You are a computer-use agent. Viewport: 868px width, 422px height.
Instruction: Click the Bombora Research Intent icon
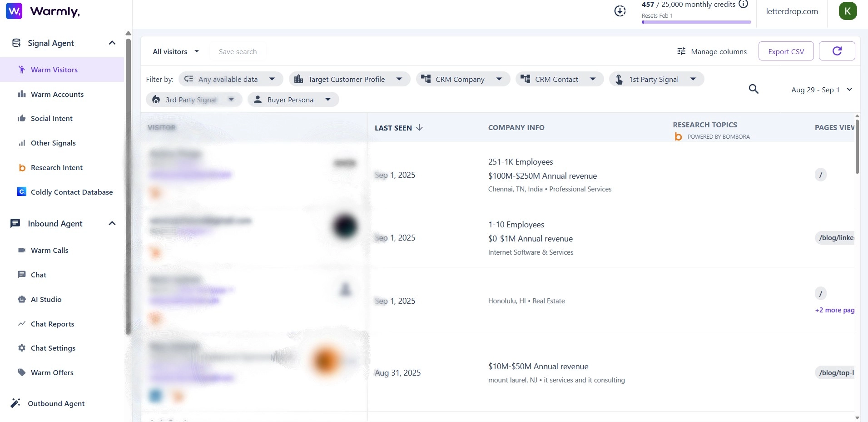click(x=22, y=168)
